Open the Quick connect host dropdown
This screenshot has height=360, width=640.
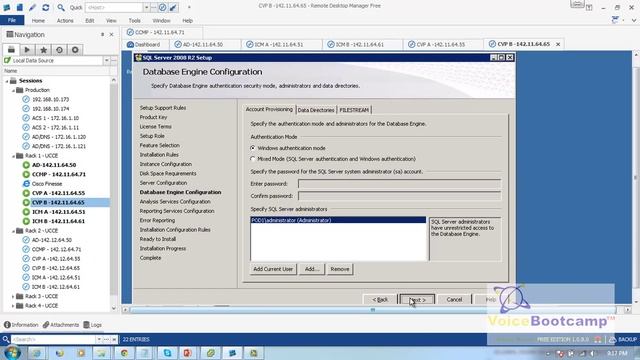[146, 7]
